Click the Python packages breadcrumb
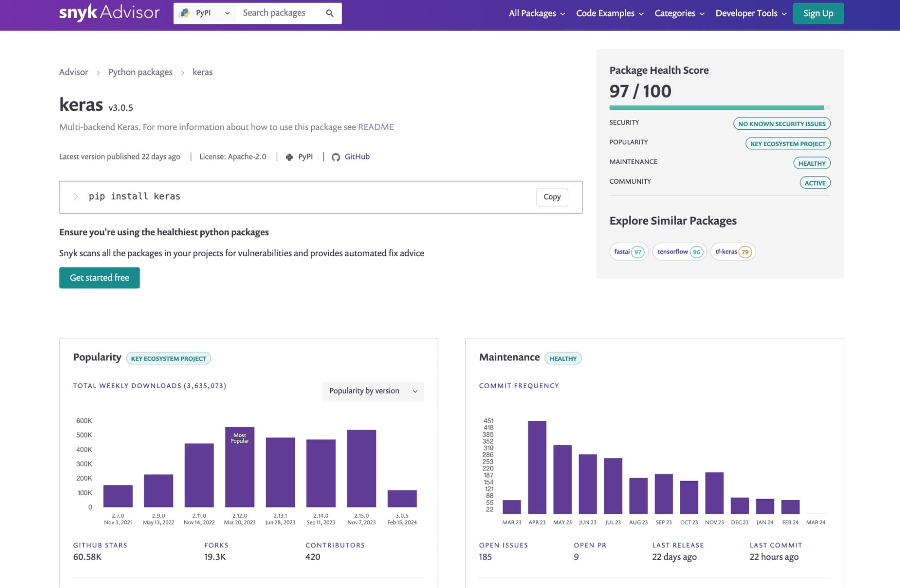Screen dimensions: 900x588 (140, 72)
